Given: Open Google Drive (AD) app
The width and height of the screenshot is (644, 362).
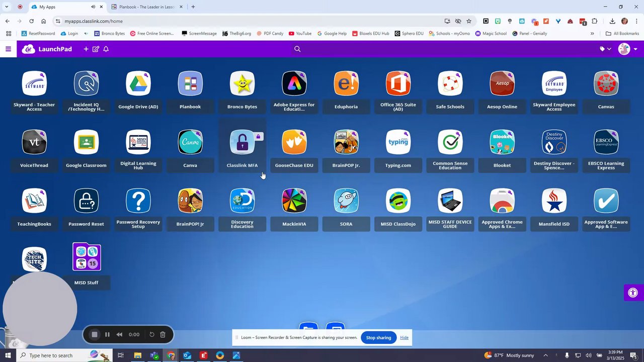Looking at the screenshot, I should click(138, 83).
